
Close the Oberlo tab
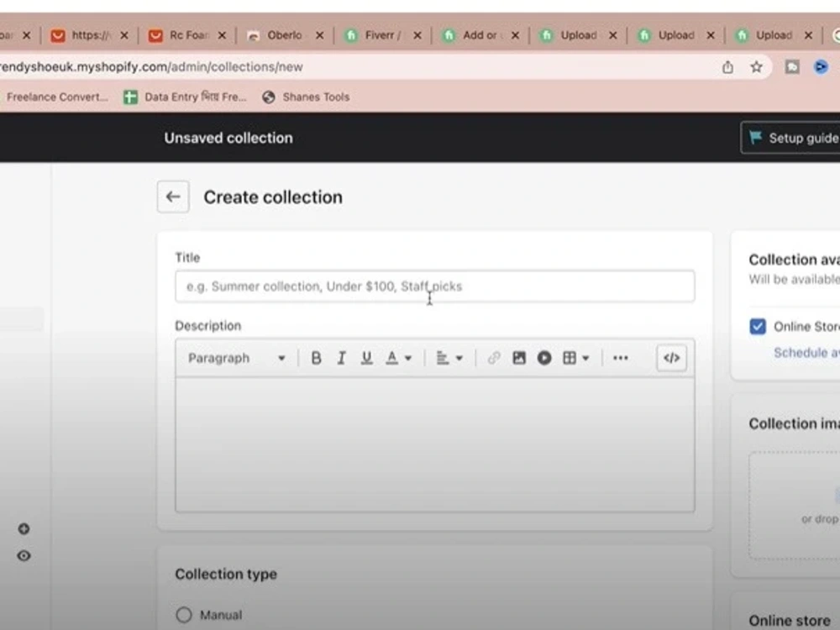pos(320,35)
